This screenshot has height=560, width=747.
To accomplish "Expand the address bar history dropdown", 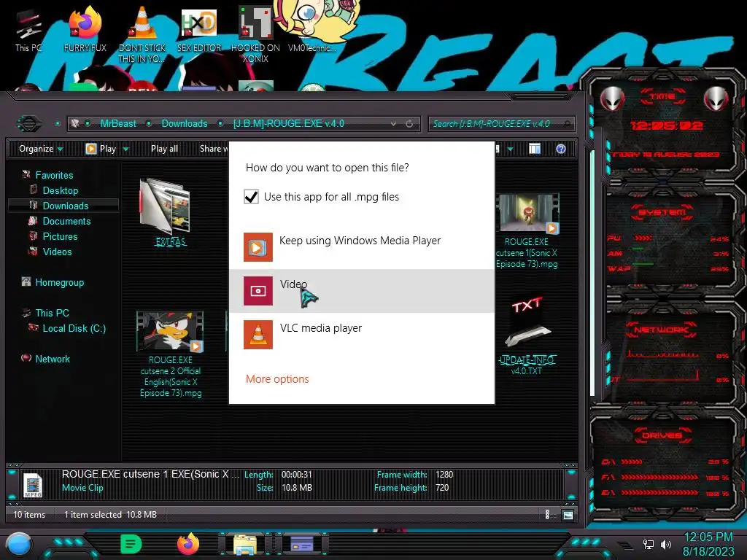I will (x=393, y=124).
